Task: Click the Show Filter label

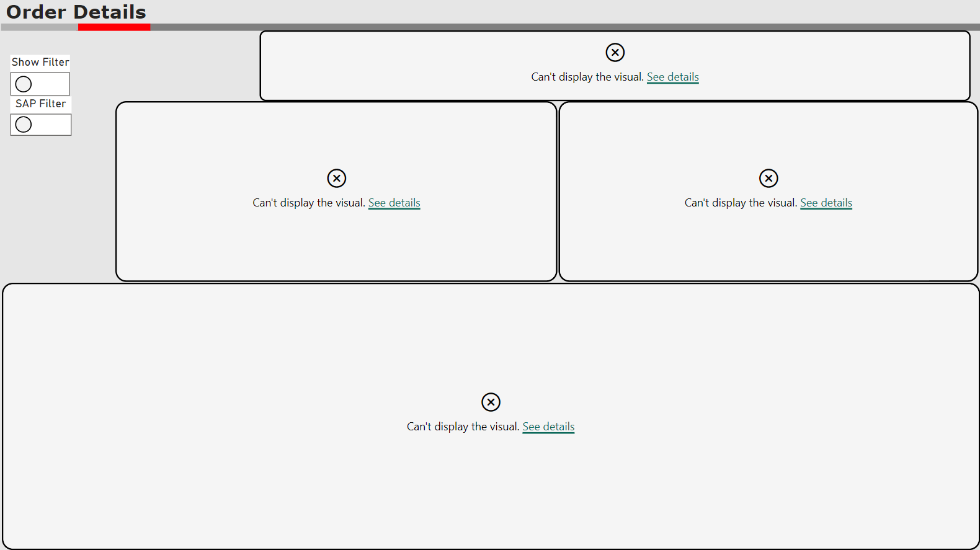Action: coord(40,62)
